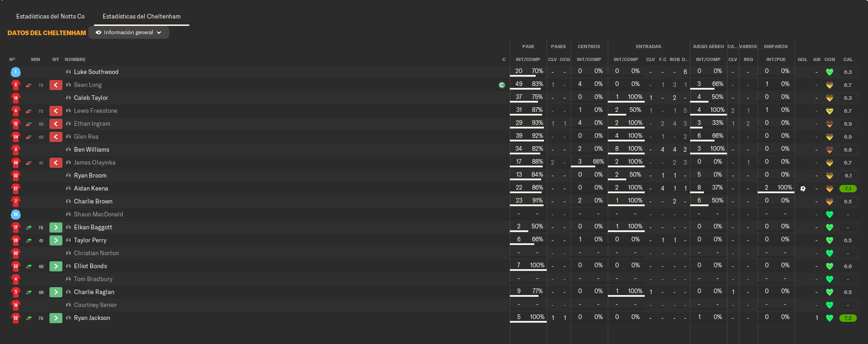868x344 pixels.
Task: Click the captain badge in Sean Long's row
Action: [x=502, y=85]
